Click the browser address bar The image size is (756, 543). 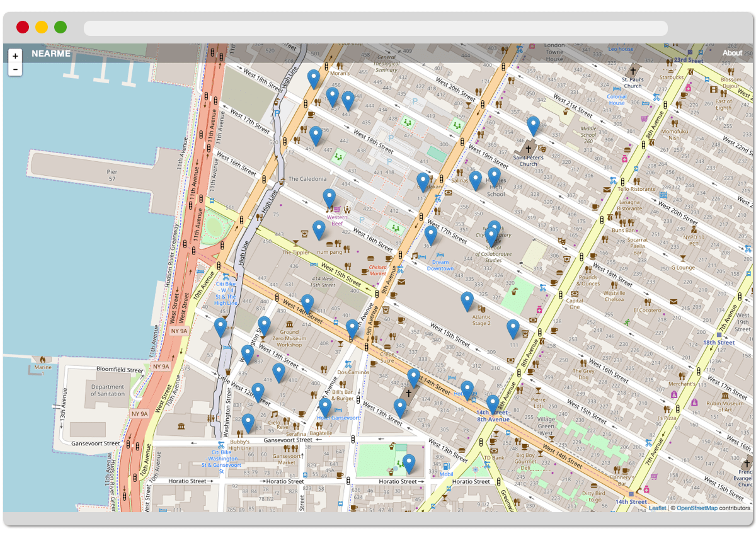coord(375,28)
